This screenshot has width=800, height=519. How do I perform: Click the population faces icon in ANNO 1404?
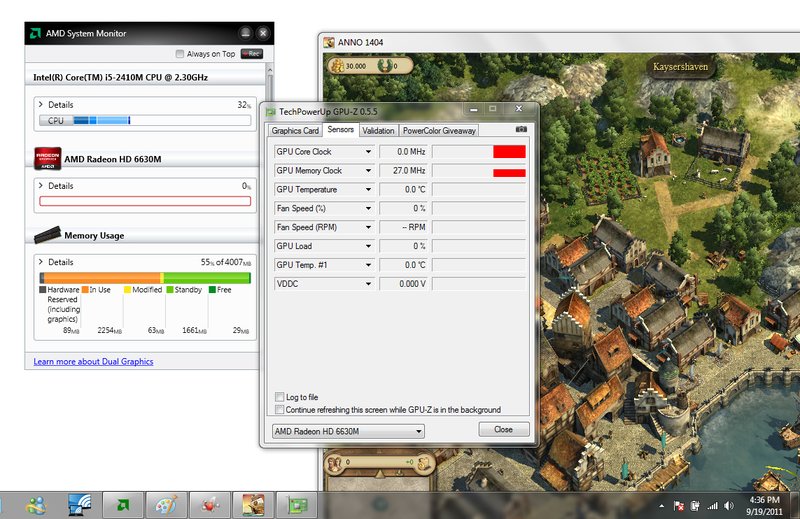335,463
